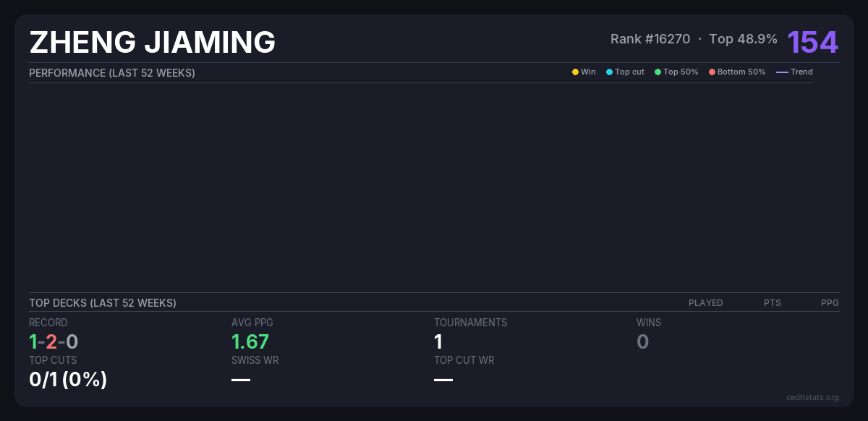Click the 0/1 (0%) top cuts value
This screenshot has width=868, height=421.
click(x=68, y=379)
